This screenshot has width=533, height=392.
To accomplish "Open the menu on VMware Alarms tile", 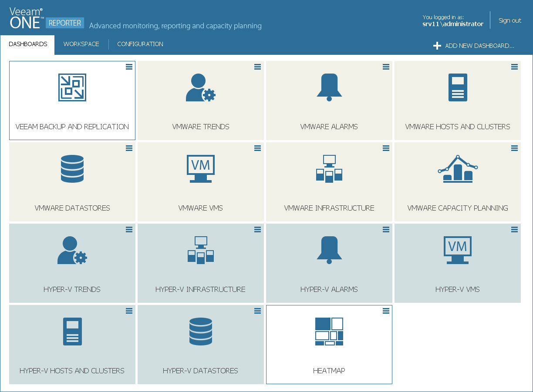I will pyautogui.click(x=386, y=67).
